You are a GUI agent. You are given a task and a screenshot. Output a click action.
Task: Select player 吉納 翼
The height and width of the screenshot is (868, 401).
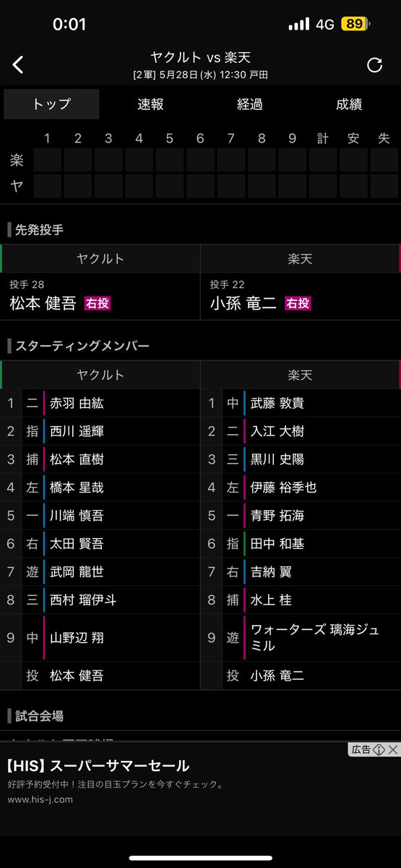pyautogui.click(x=270, y=571)
